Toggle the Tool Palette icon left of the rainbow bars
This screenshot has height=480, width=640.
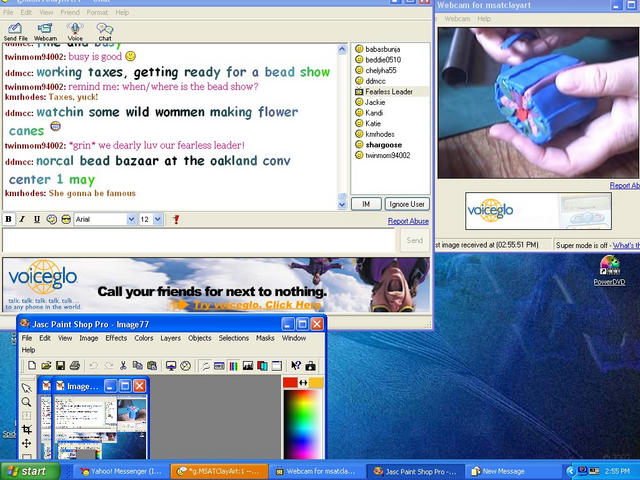pos(219,366)
